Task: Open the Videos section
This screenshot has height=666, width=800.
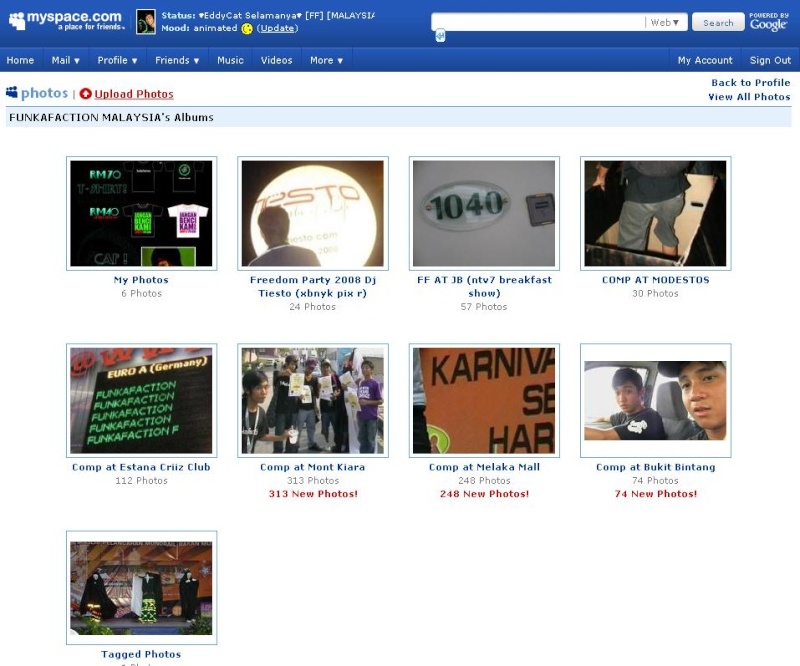Action: 277,60
